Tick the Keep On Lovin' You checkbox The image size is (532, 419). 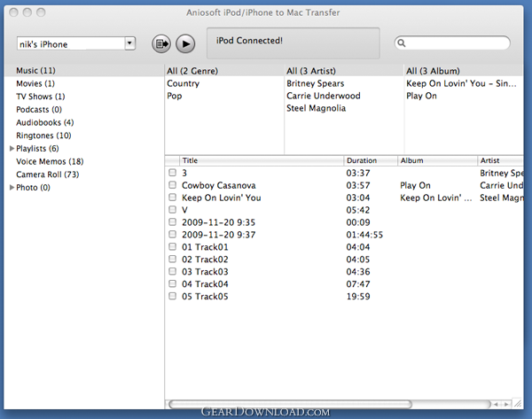click(172, 198)
